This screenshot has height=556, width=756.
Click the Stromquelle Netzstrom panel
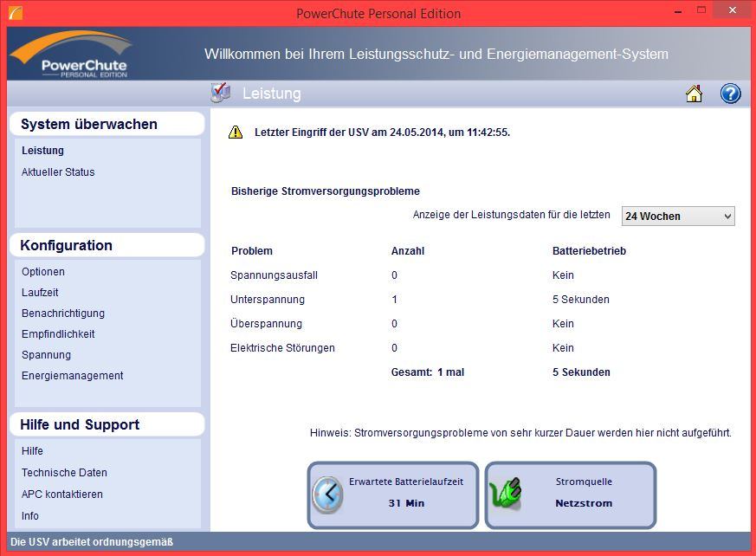tap(571, 495)
